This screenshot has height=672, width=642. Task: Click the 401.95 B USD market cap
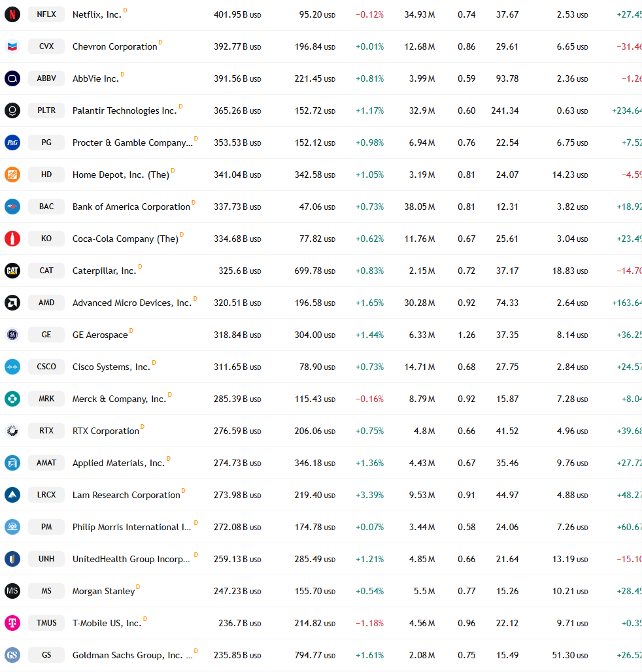coord(237,14)
